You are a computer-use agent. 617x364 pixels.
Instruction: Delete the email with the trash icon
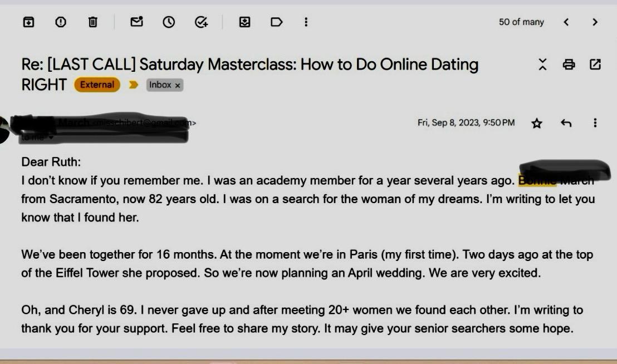[92, 22]
